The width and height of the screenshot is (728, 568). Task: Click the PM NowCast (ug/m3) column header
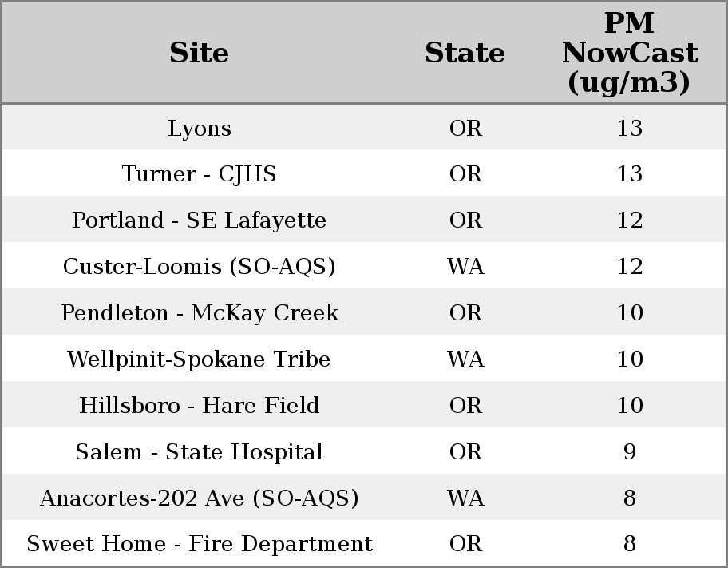click(629, 53)
